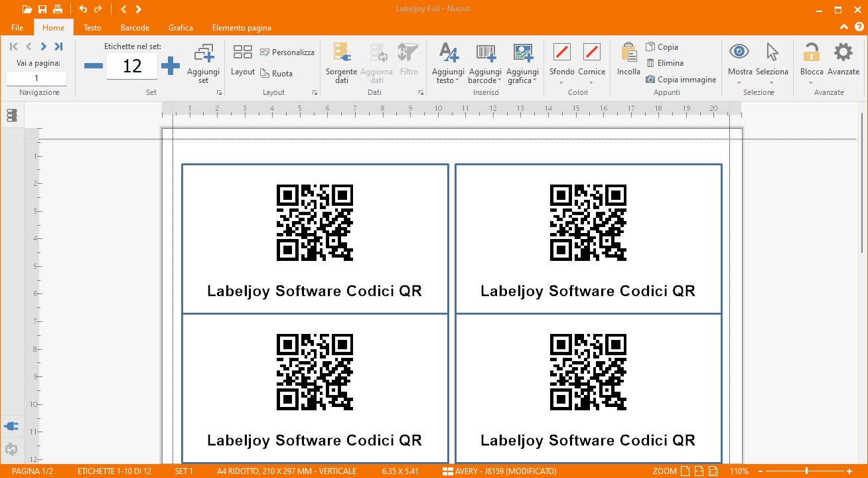Click the Filtro funnel icon
The height and width of the screenshot is (478, 868).
[x=408, y=53]
